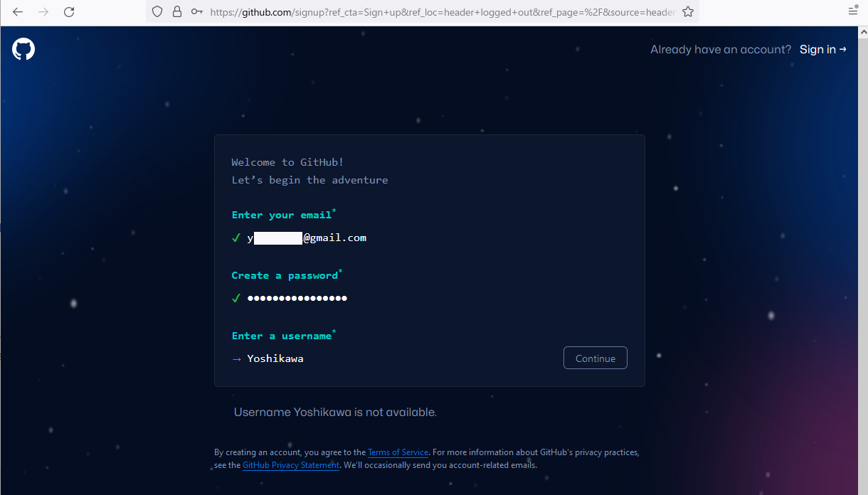Open the browser hamburger menu
The height and width of the screenshot is (495, 868).
coord(853,11)
